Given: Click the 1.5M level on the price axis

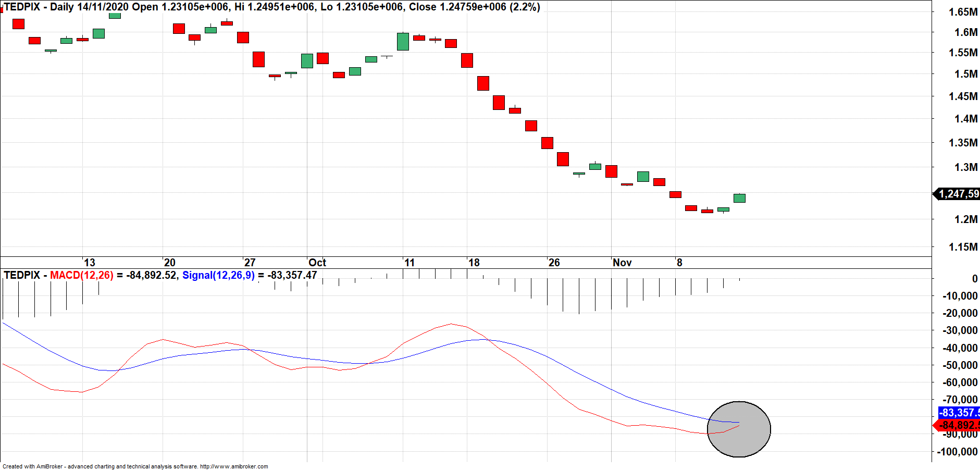Looking at the screenshot, I should coord(966,74).
